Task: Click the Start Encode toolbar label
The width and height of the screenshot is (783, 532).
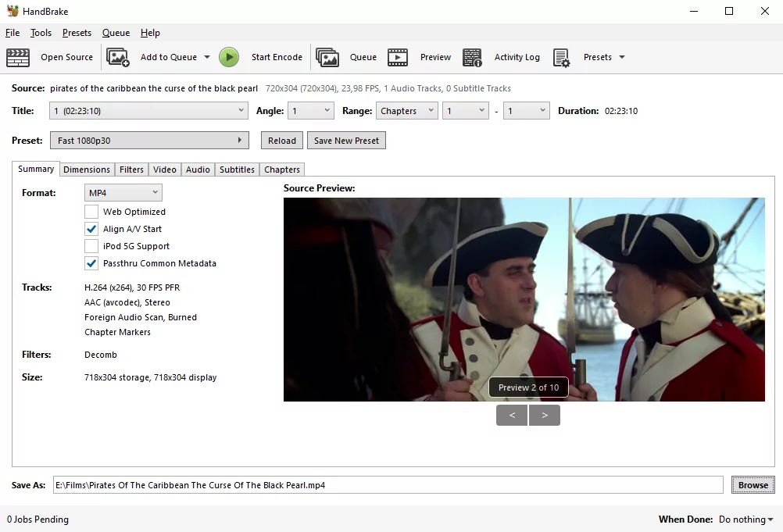Action: [277, 57]
